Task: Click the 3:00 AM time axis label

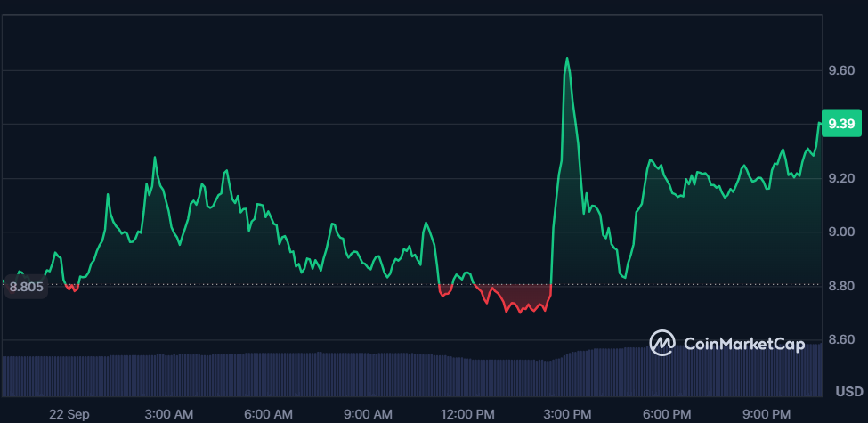Action: pyautogui.click(x=171, y=414)
